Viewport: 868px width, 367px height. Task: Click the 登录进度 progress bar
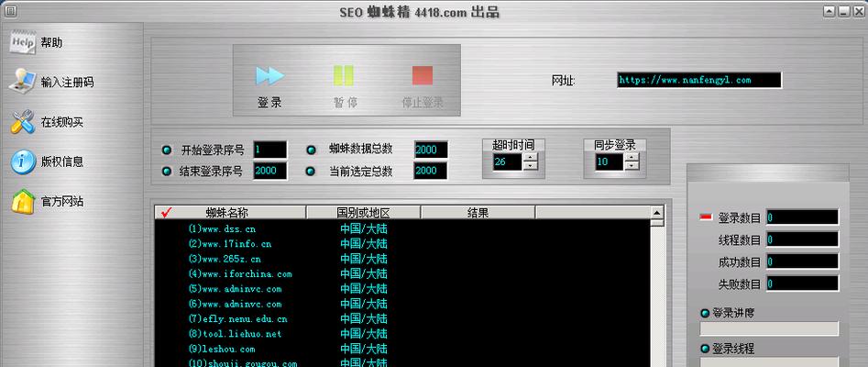click(x=769, y=328)
